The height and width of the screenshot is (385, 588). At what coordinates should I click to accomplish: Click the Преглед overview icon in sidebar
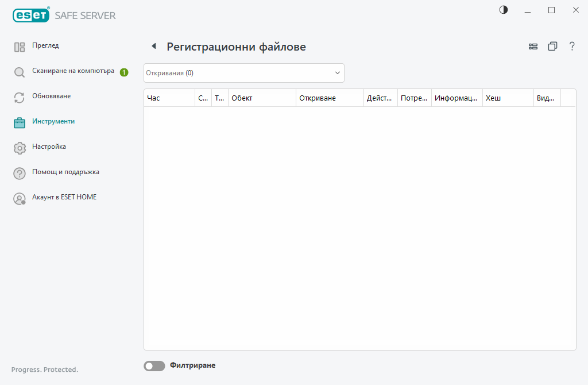[x=20, y=47]
